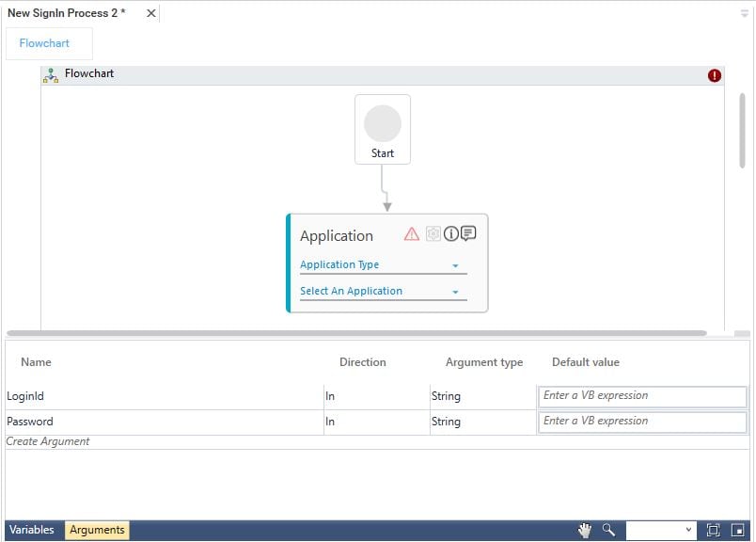Click the Flowchart breadcrumb button
Viewport: 756px width, 542px height.
[49, 43]
